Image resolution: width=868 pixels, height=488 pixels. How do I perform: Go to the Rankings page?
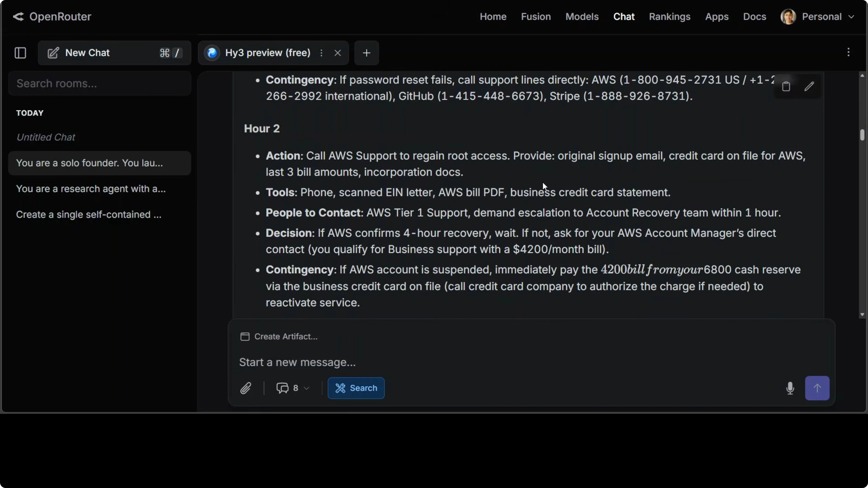670,17
